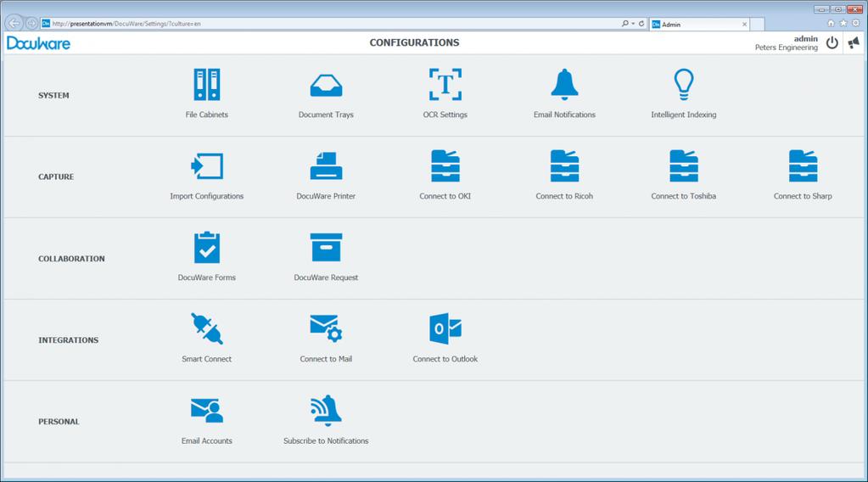Screen dimensions: 868x482
Task: Close the Admin tab
Action: tap(745, 25)
